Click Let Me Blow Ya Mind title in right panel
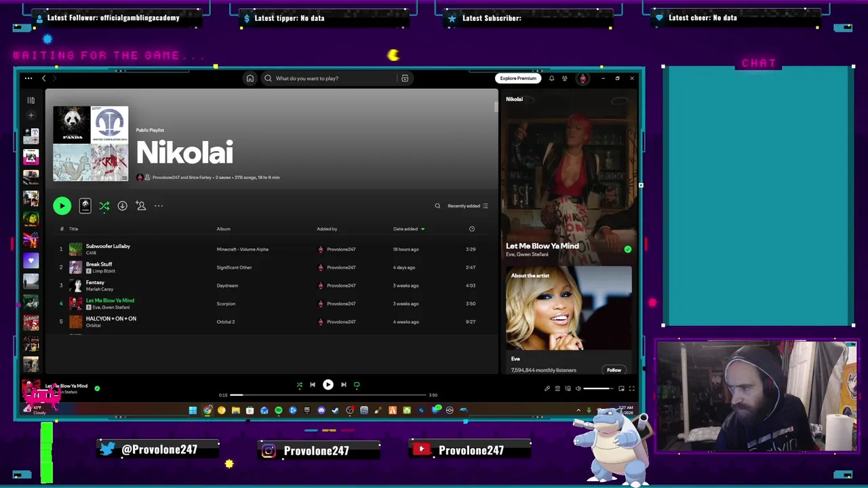868x488 pixels. [542, 246]
